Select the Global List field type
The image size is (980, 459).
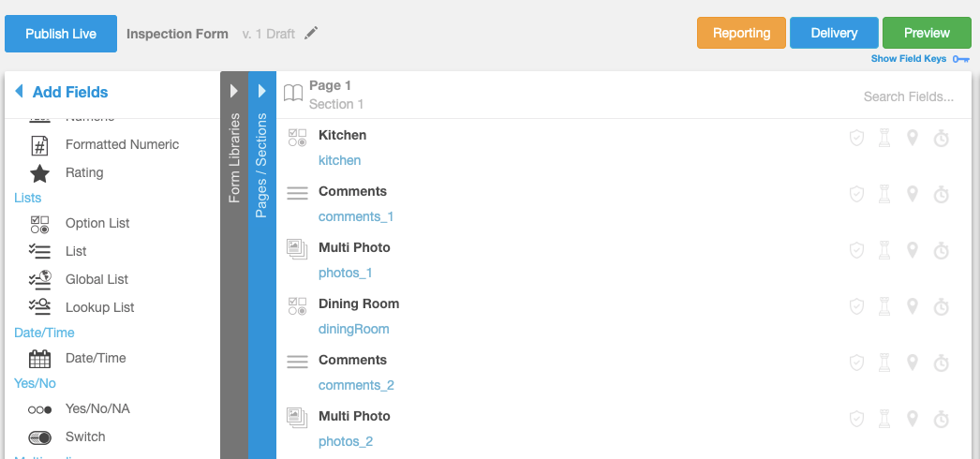(96, 280)
